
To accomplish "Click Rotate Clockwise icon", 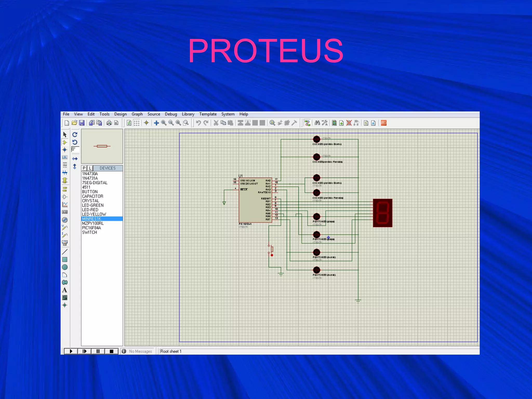I will 75,135.
